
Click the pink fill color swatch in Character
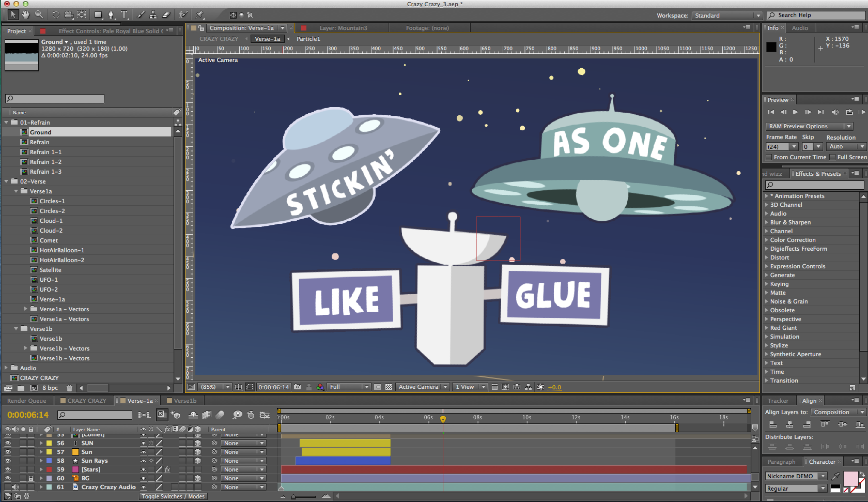[x=850, y=478]
